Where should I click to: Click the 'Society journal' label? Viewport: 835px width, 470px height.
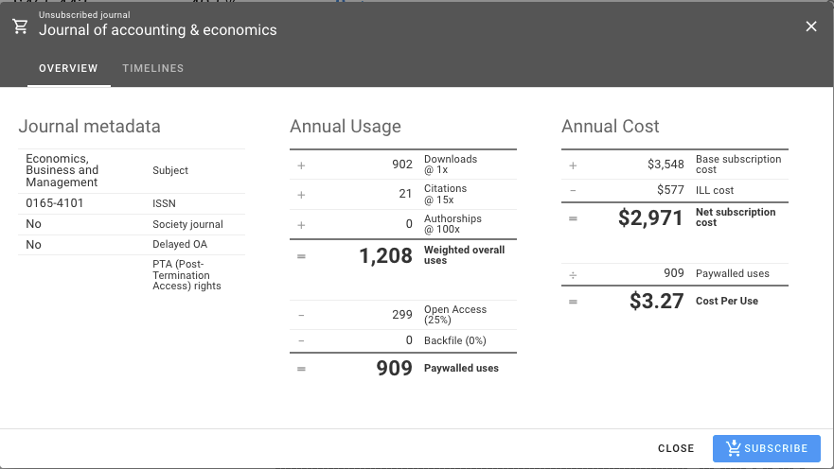tap(187, 224)
